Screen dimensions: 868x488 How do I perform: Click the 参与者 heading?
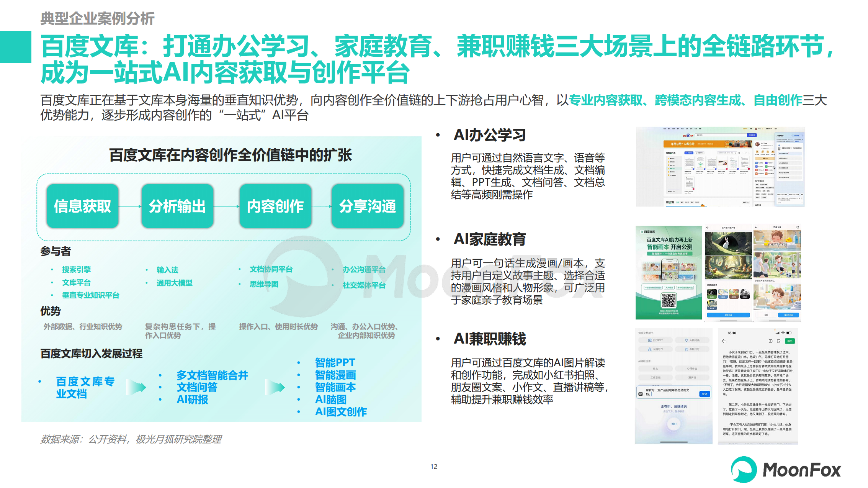[x=56, y=251]
